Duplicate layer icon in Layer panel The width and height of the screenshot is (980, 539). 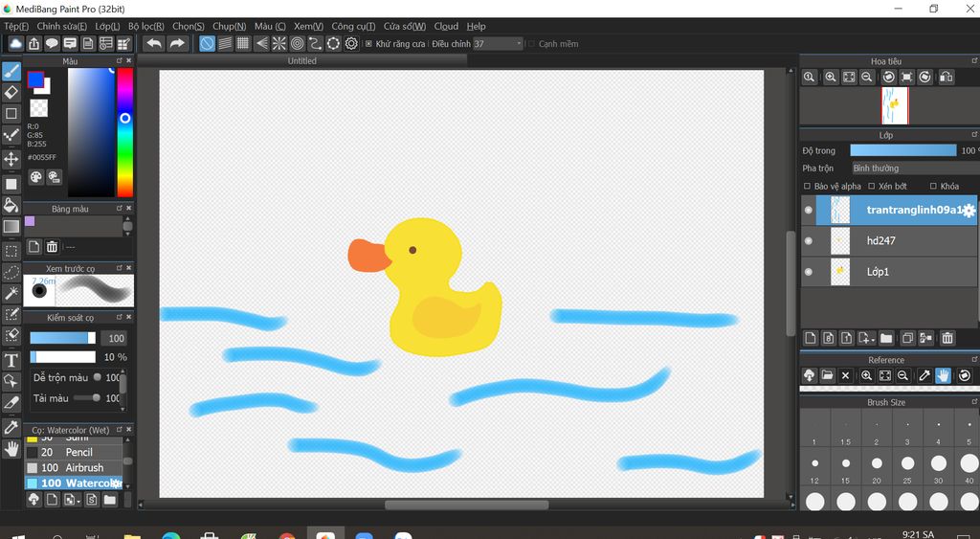point(908,338)
